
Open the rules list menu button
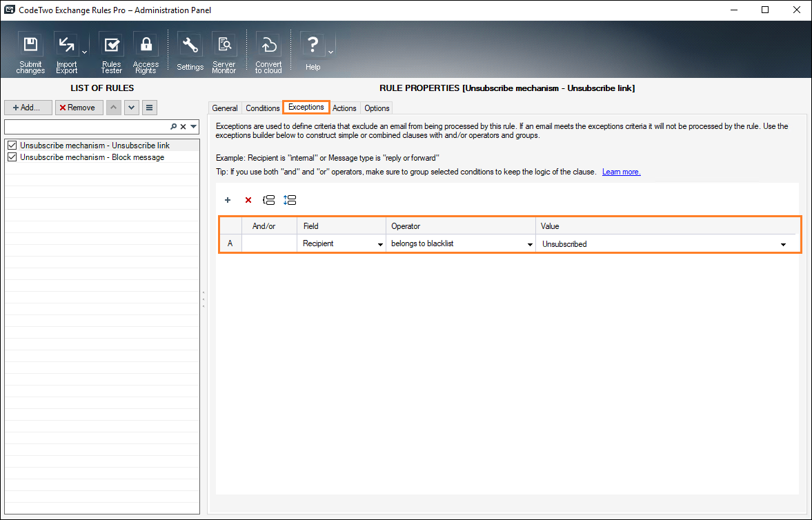tap(149, 108)
